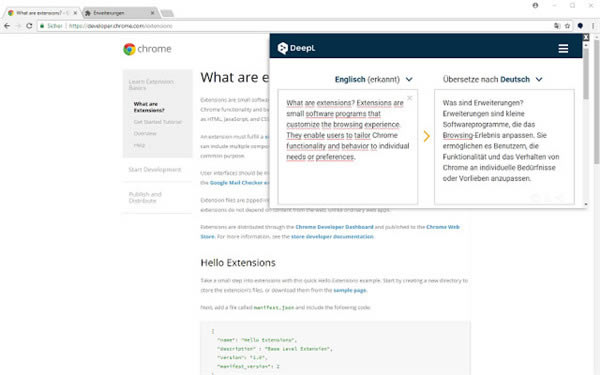Open the Chrome Developer Dashboard link
This screenshot has width=600, height=375.
[334, 227]
